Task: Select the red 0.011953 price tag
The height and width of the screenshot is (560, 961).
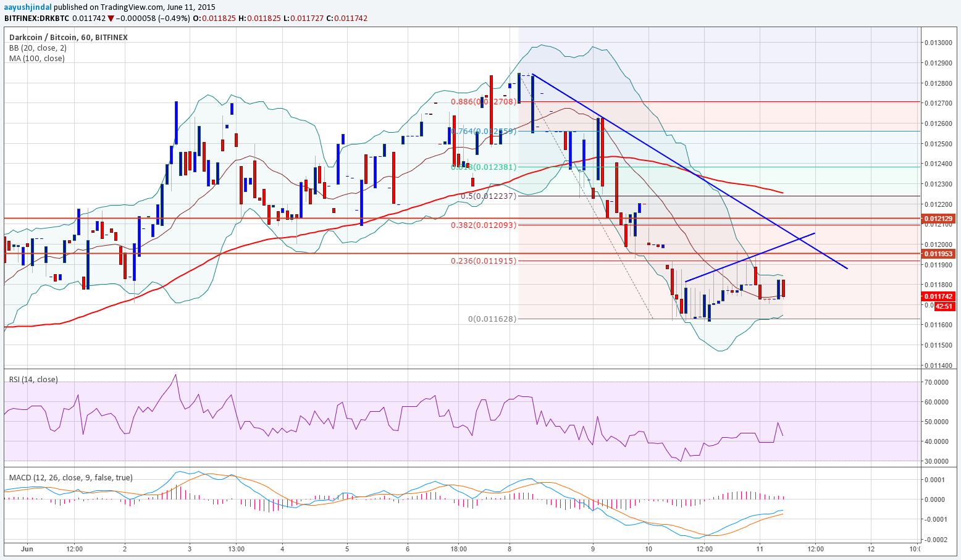Action: tap(938, 254)
